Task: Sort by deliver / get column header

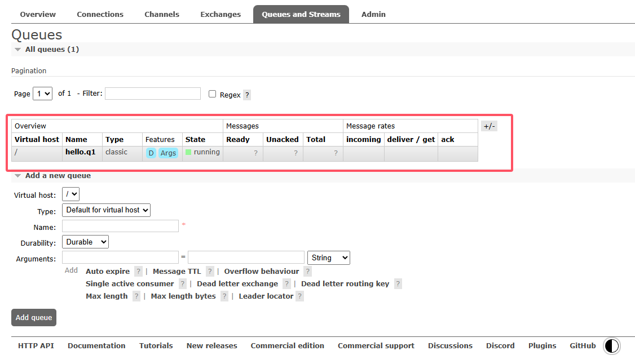Action: point(411,140)
